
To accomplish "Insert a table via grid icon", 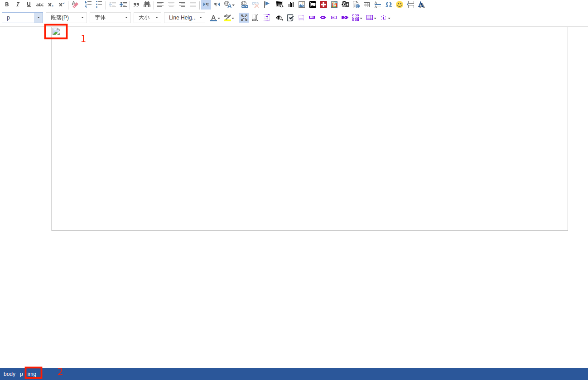I will (367, 5).
